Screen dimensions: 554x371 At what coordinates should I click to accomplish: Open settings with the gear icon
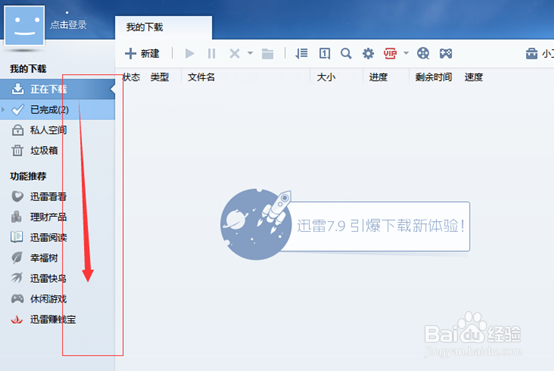pos(368,54)
